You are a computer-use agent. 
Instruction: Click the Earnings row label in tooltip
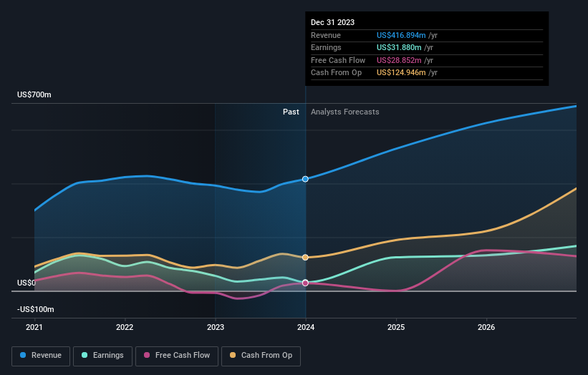tap(327, 47)
